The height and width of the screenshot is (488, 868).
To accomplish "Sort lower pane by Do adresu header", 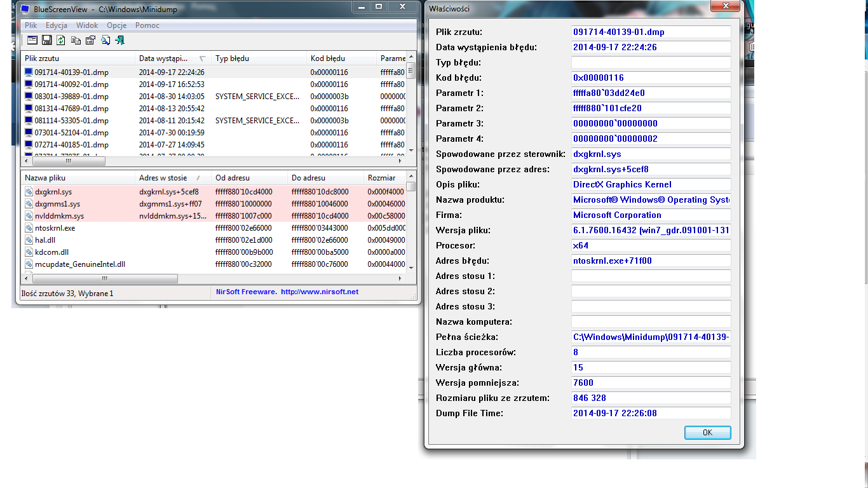I will [326, 178].
